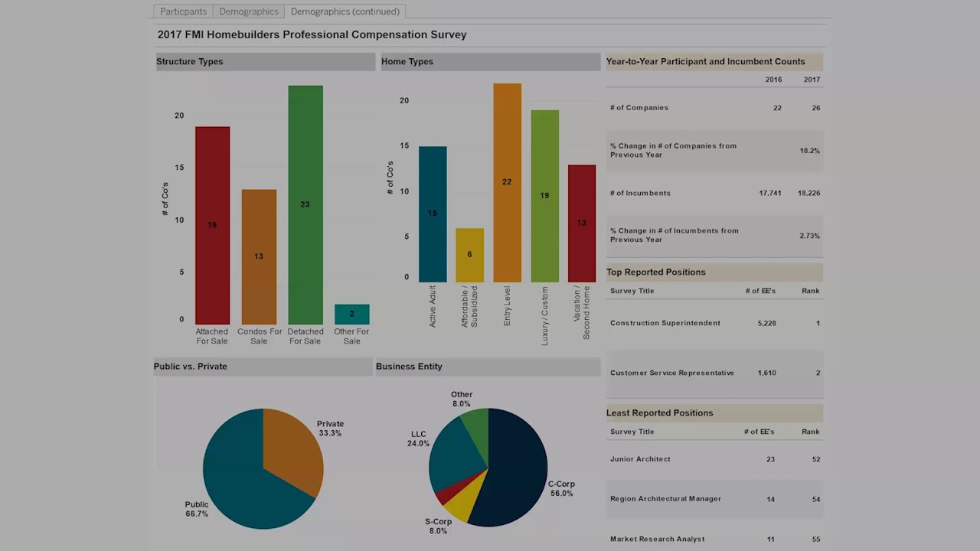980x551 pixels.
Task: Open the Demographics tab
Action: coord(249,11)
